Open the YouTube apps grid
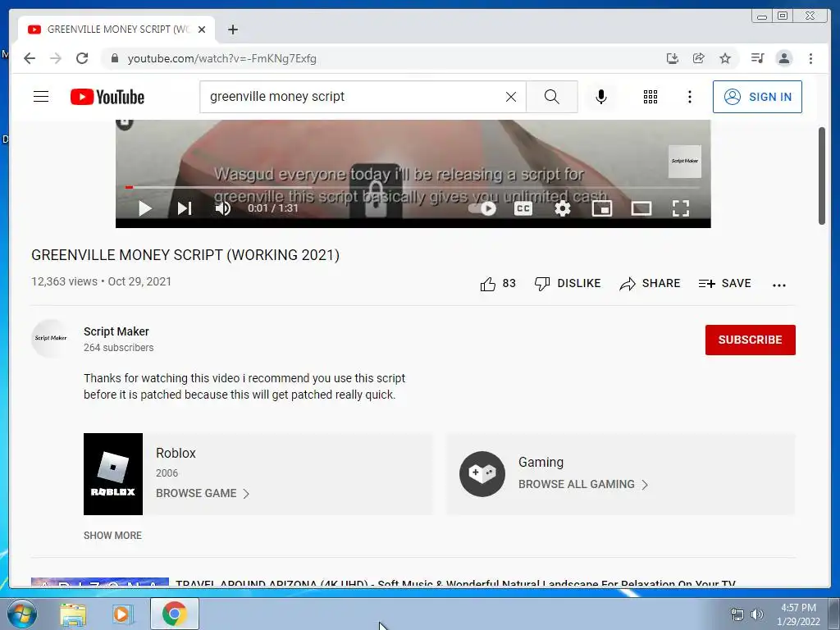The height and width of the screenshot is (630, 840). [651, 97]
